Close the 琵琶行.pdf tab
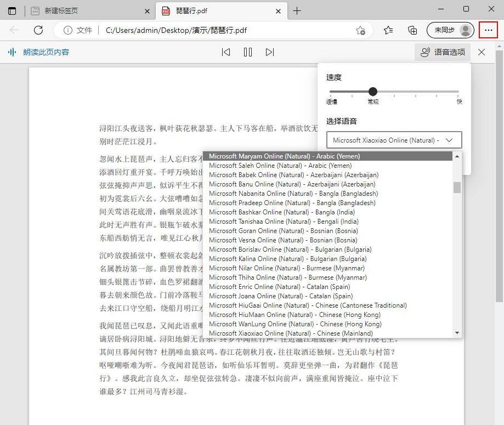 coord(279,12)
